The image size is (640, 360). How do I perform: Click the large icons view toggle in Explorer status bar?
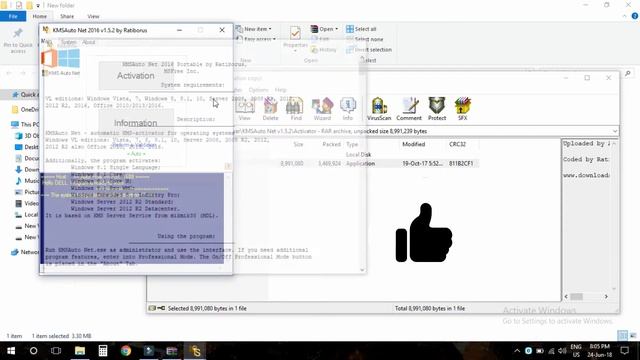(x=633, y=336)
